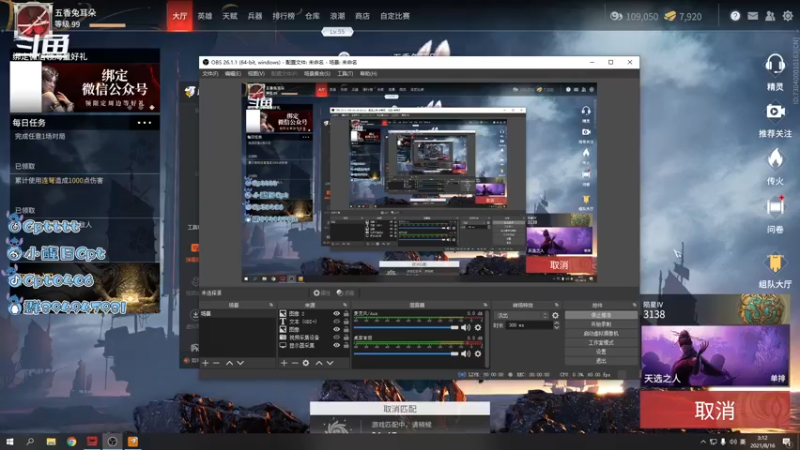Open the OBS 工具(T) menu
This screenshot has width=800, height=450.
point(345,74)
